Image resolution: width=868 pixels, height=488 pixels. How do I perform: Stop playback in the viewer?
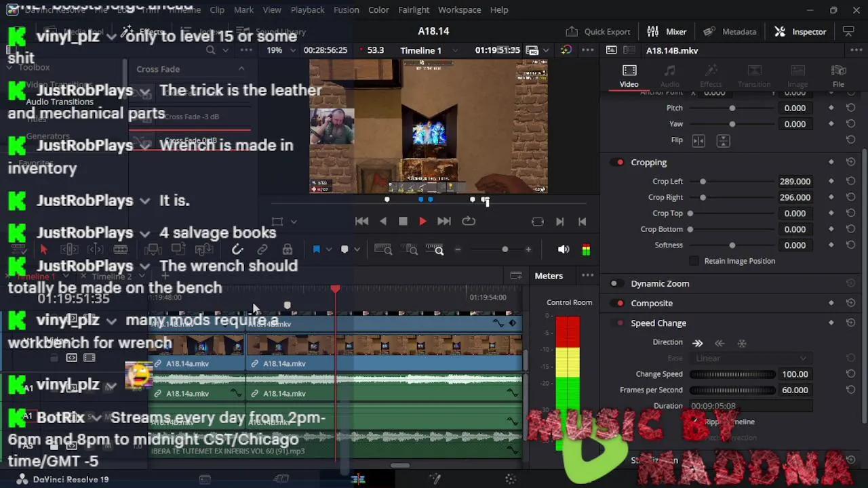[403, 222]
